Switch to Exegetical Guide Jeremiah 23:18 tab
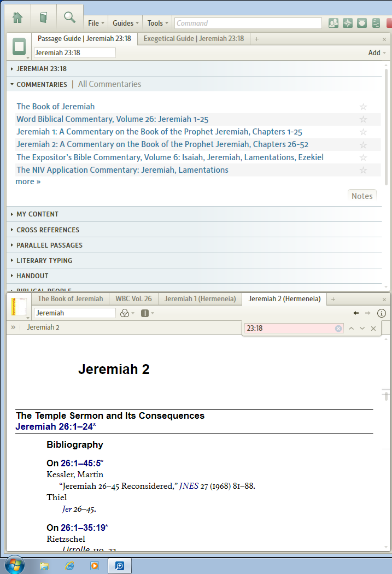 pos(194,38)
